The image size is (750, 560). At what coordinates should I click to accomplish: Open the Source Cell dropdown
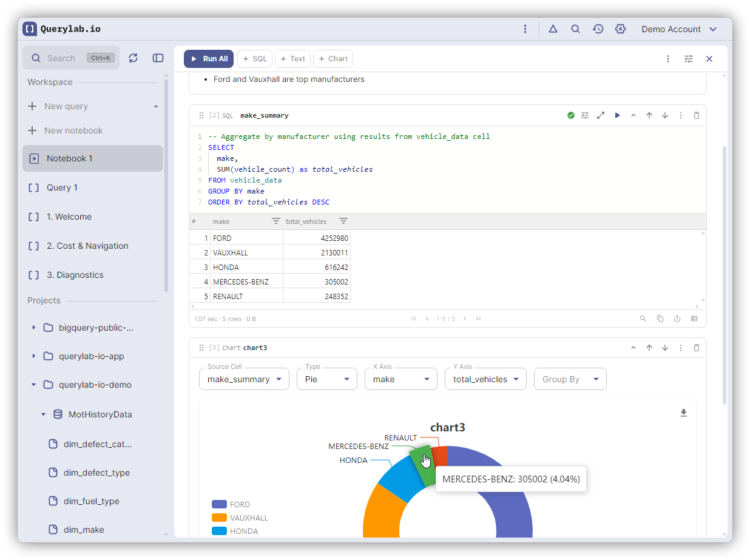point(244,379)
